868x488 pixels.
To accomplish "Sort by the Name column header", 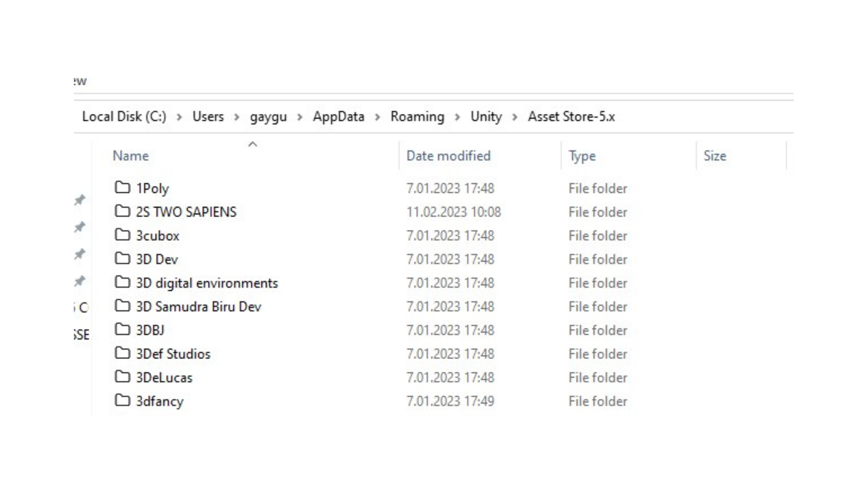I will (131, 156).
